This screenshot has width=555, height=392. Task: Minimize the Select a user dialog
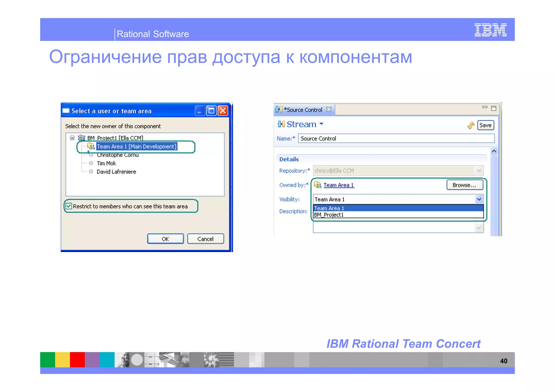coord(199,110)
